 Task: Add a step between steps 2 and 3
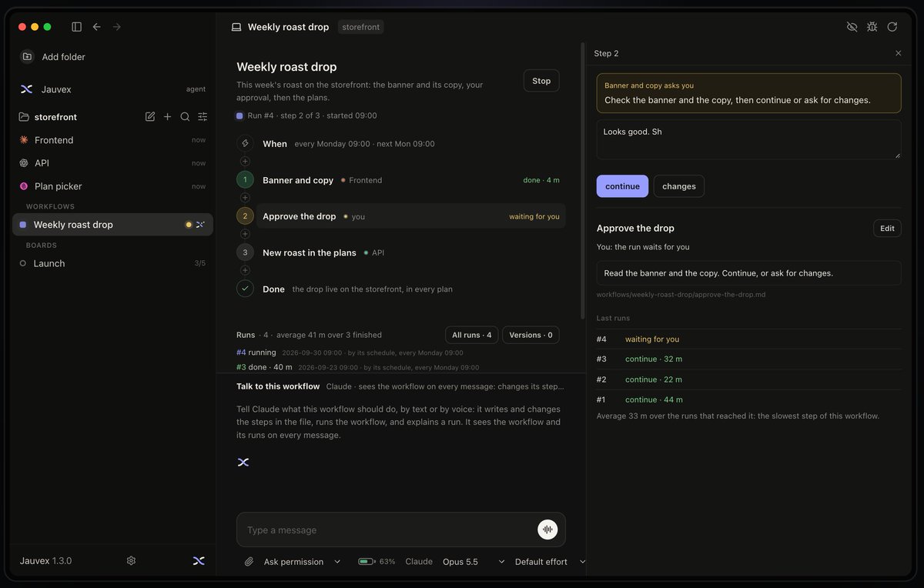245,234
